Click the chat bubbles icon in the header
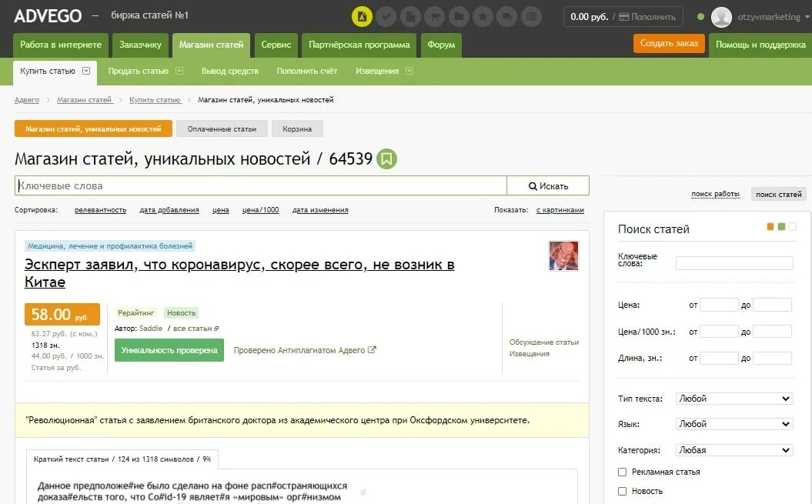This screenshot has height=504, width=812. tap(507, 17)
